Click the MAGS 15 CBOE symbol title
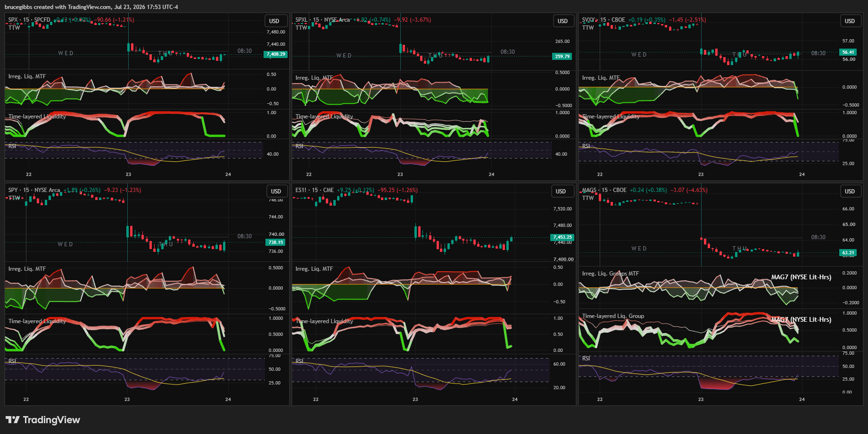868x434 pixels. (x=604, y=190)
